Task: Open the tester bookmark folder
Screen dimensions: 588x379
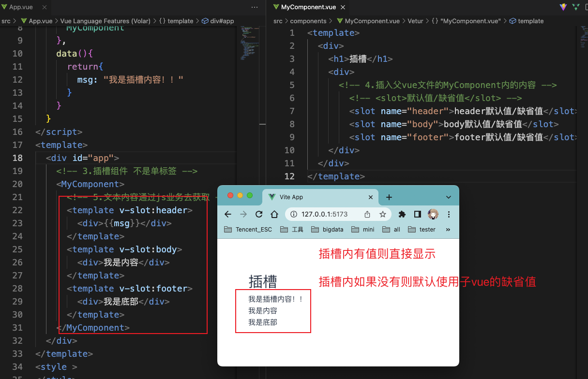Action: pyautogui.click(x=422, y=230)
